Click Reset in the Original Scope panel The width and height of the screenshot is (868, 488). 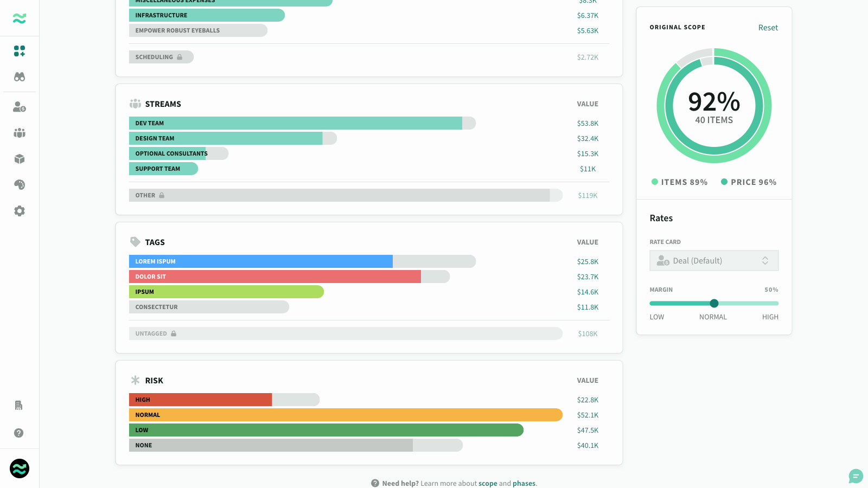click(x=768, y=28)
